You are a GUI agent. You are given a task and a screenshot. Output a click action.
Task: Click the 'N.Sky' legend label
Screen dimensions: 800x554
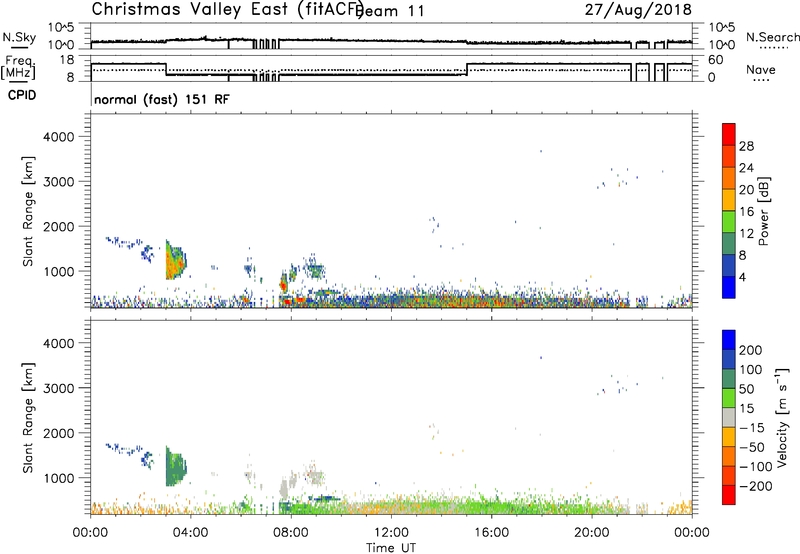point(19,37)
